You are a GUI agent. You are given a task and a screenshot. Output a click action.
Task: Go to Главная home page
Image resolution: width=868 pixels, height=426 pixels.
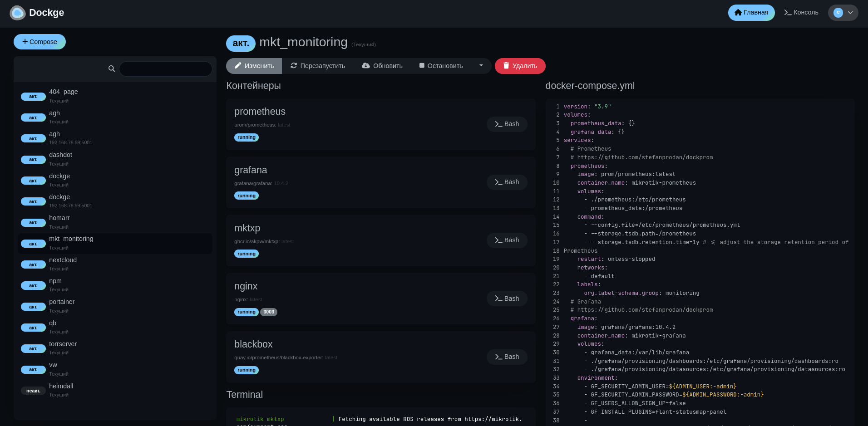tap(751, 13)
